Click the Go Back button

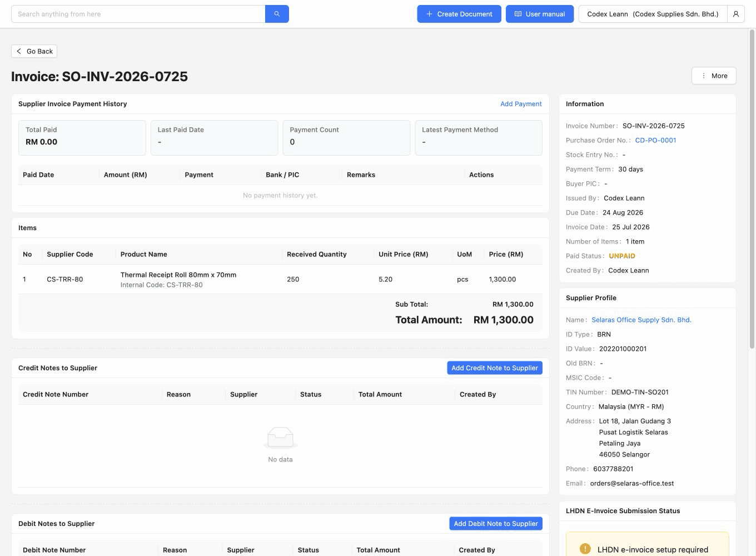pyautogui.click(x=34, y=51)
